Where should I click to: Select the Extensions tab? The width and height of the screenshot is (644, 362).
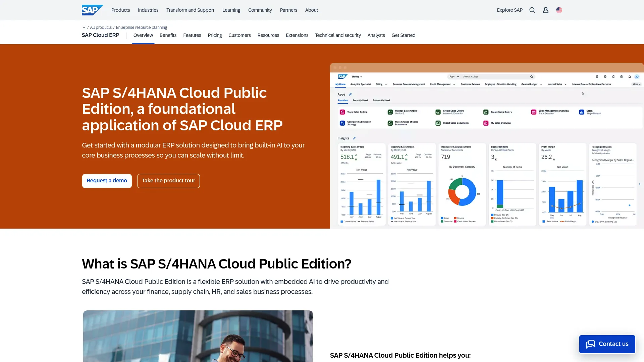pyautogui.click(x=297, y=35)
